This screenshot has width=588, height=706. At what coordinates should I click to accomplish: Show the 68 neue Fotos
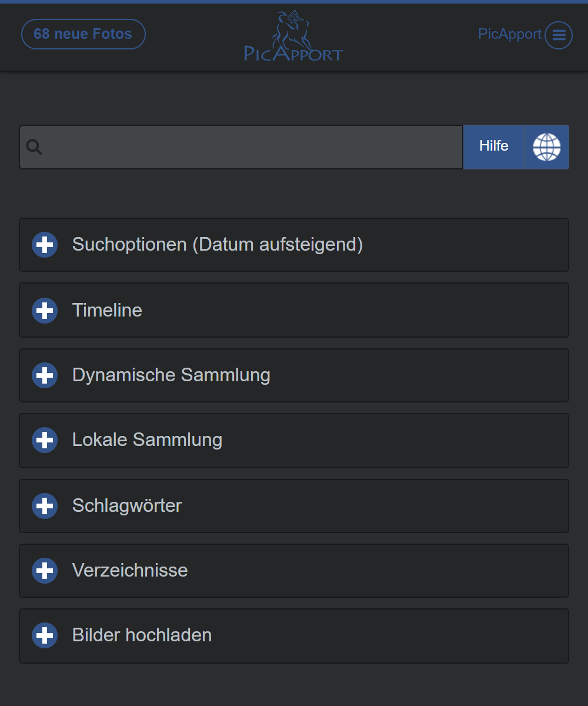click(83, 34)
